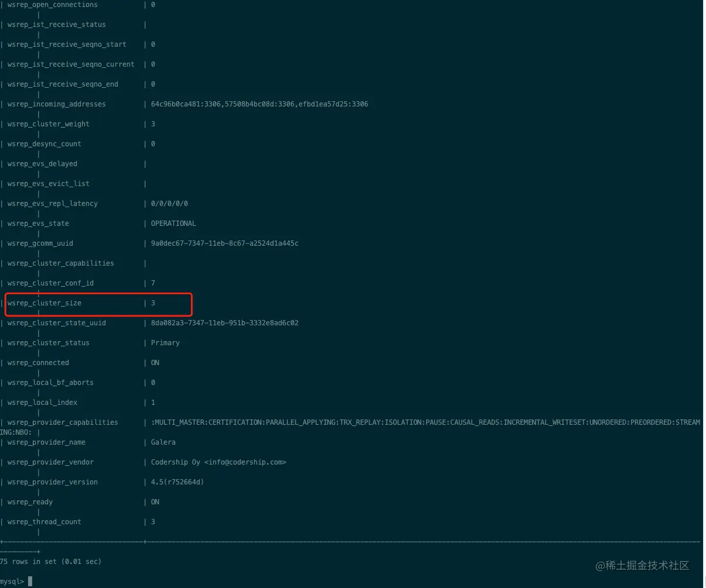Click wsrep_cluster_state_uuid variable name
Image resolution: width=706 pixels, height=588 pixels.
click(56, 323)
